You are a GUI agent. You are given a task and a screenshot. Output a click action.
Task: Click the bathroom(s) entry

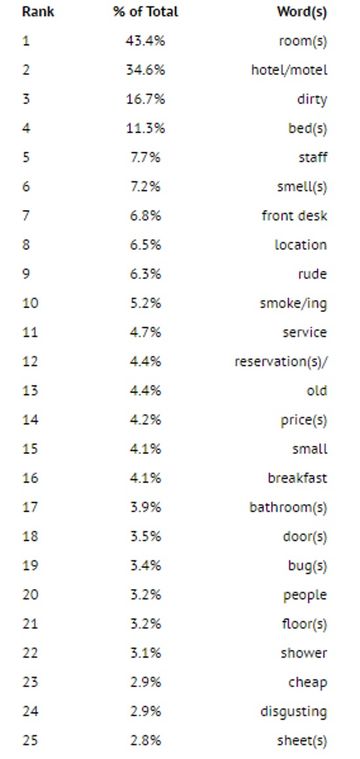(x=288, y=508)
